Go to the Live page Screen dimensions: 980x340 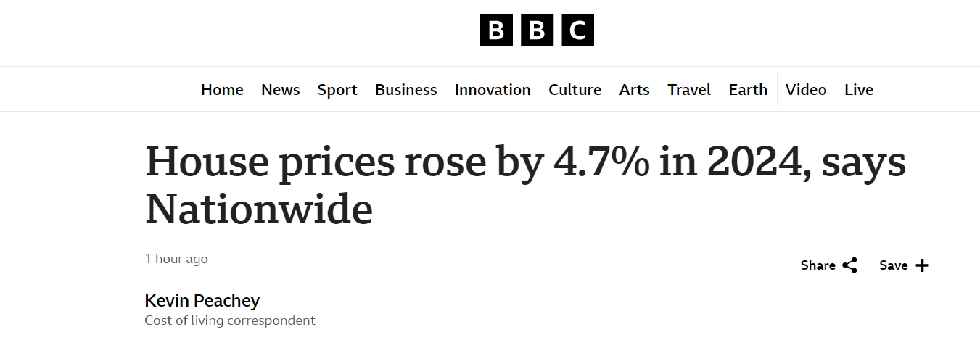click(x=859, y=90)
